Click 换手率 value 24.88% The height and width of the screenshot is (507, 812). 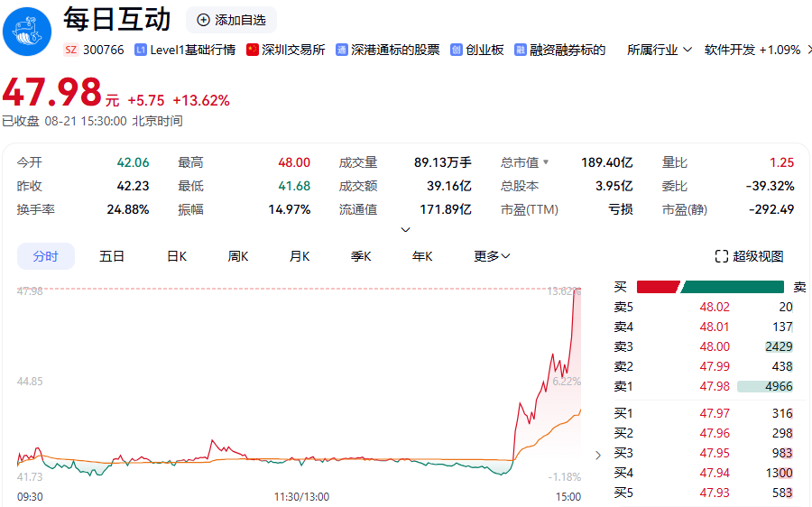pos(128,209)
